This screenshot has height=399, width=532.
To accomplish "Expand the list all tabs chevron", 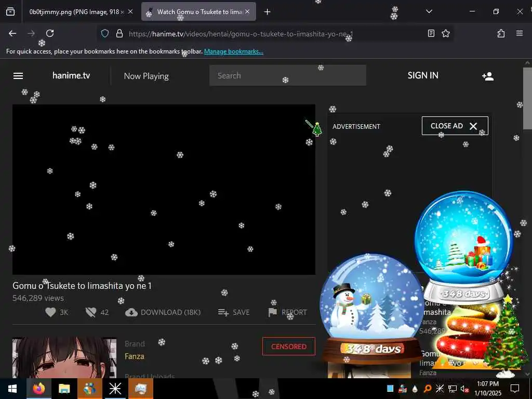I will coord(429,11).
